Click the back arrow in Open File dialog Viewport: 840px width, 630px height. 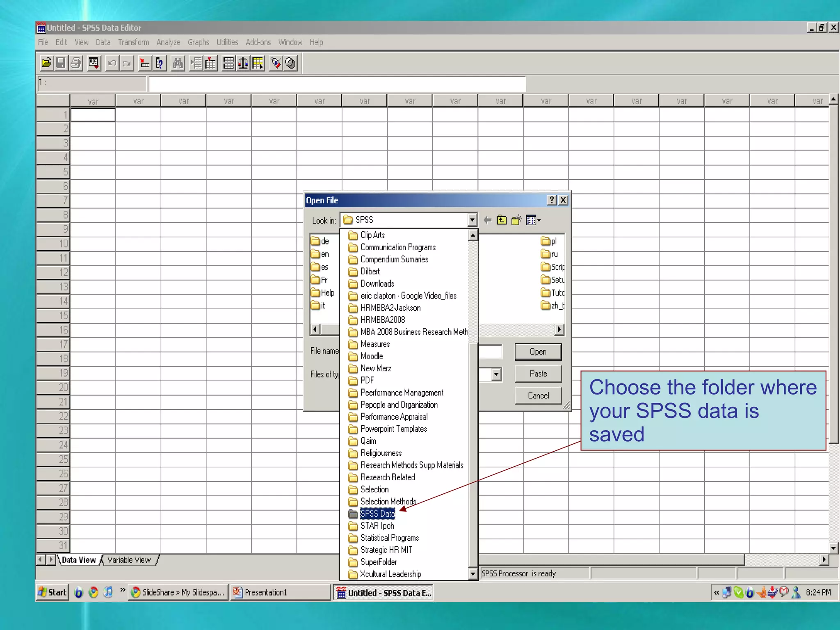488,220
